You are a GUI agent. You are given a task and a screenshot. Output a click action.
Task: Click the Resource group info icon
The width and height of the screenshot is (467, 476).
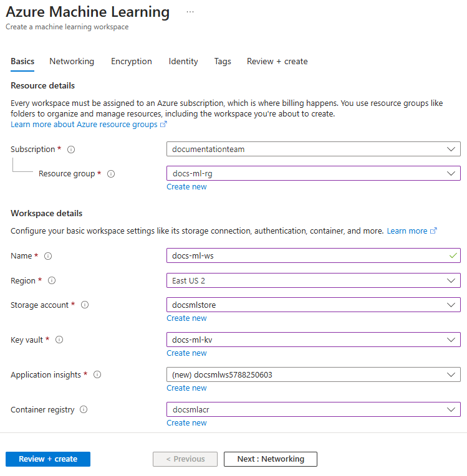click(x=111, y=174)
